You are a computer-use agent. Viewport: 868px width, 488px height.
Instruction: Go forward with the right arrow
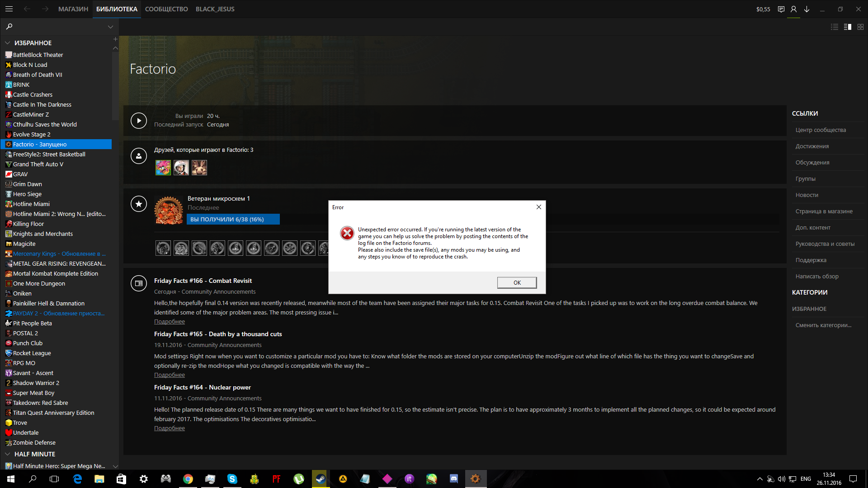(45, 9)
